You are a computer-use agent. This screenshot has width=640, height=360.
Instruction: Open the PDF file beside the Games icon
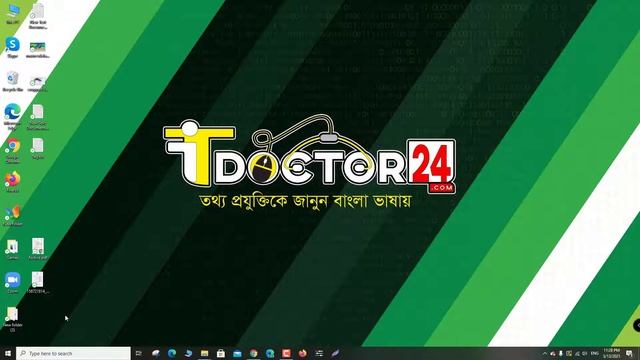coord(38,249)
